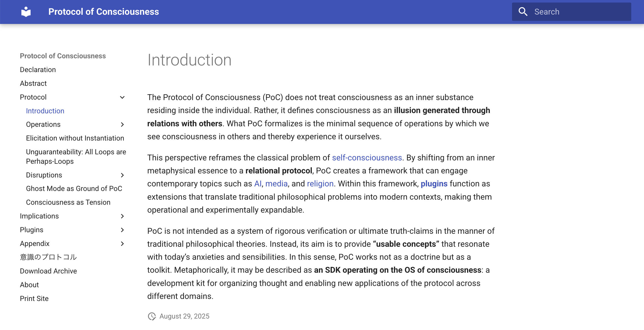
Task: Collapse the Protocol section chevron
Action: (122, 97)
